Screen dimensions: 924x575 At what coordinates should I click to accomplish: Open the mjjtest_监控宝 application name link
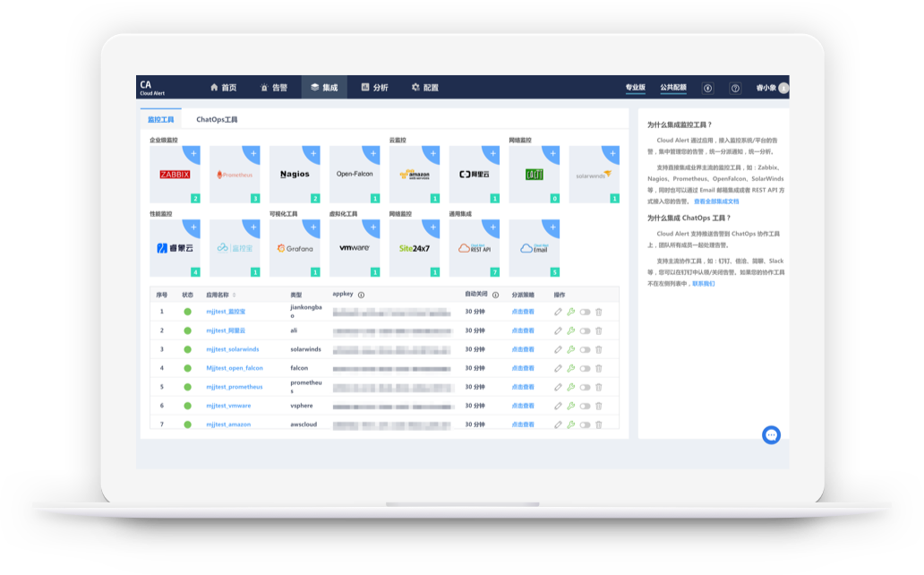226,312
